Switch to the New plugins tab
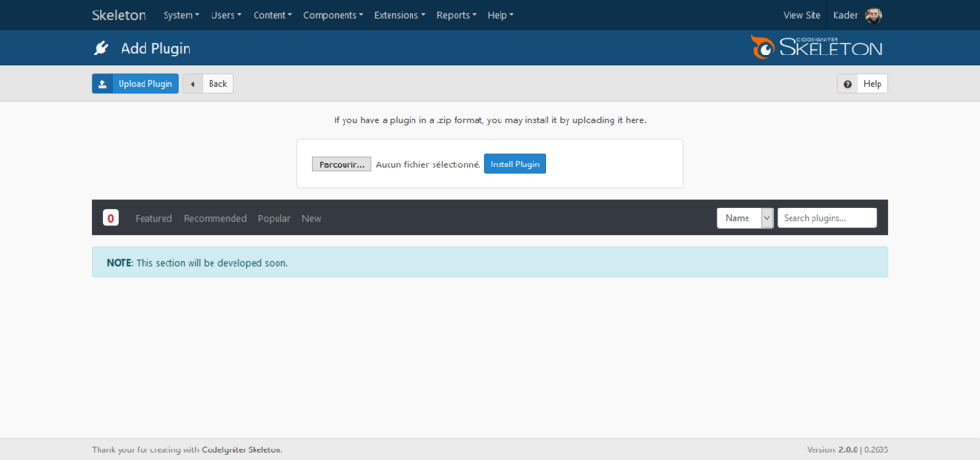The width and height of the screenshot is (980, 460). click(x=311, y=218)
